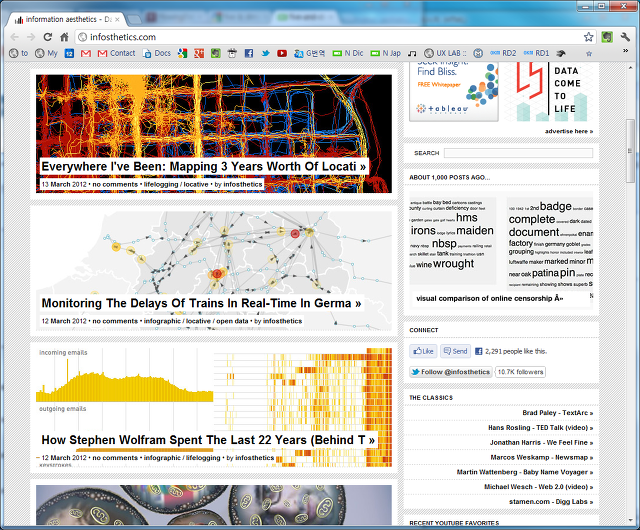
Task: Open the N Jap bookmark
Action: pos(386,53)
